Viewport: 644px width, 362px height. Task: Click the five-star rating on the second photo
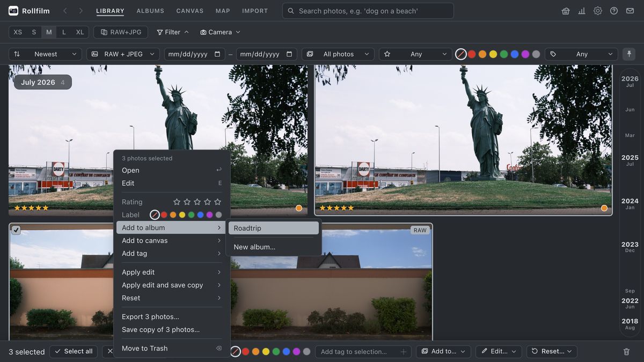tap(336, 208)
